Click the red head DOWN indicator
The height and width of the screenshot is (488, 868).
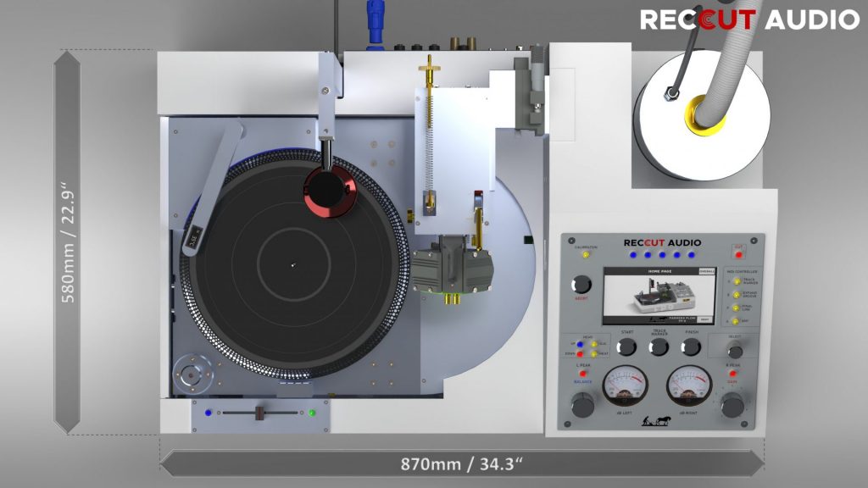580,354
